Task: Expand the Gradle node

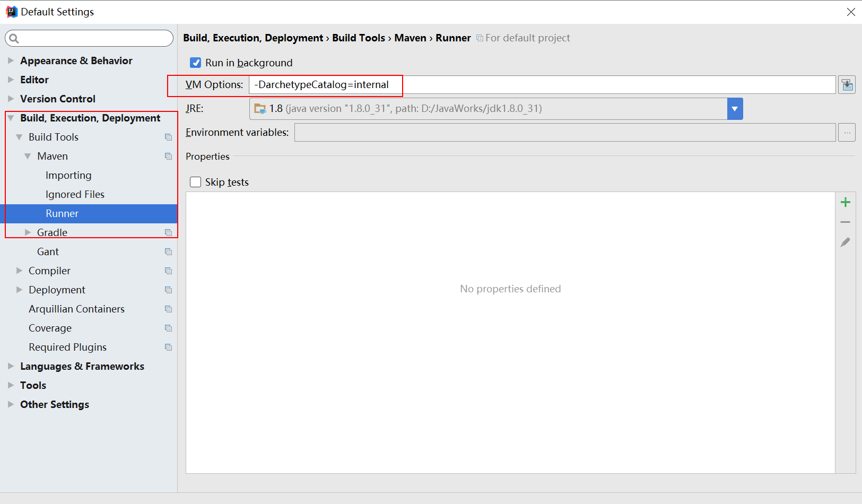Action: (28, 232)
